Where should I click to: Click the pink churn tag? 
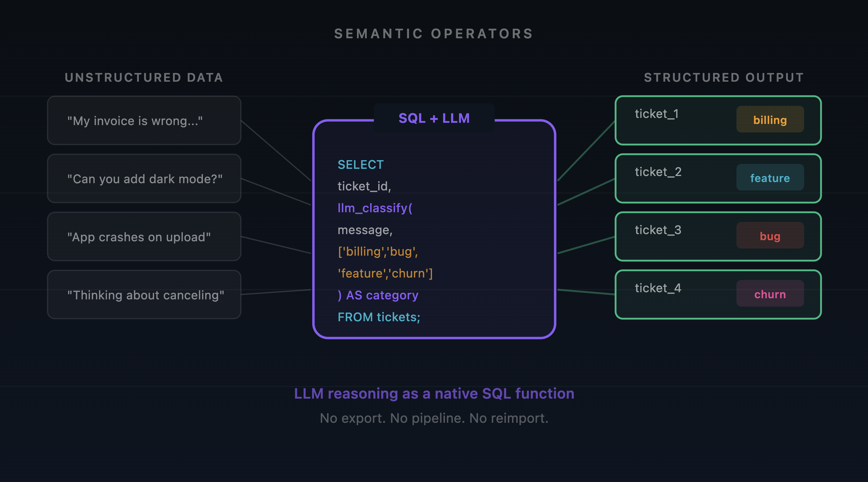770,294
